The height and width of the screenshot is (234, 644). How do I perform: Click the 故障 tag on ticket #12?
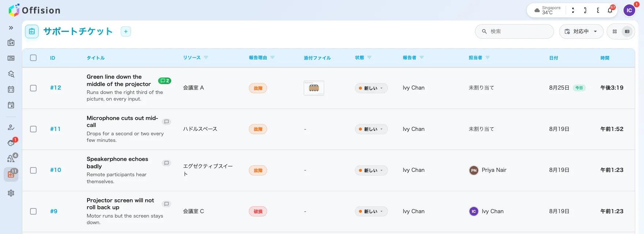coord(258,88)
